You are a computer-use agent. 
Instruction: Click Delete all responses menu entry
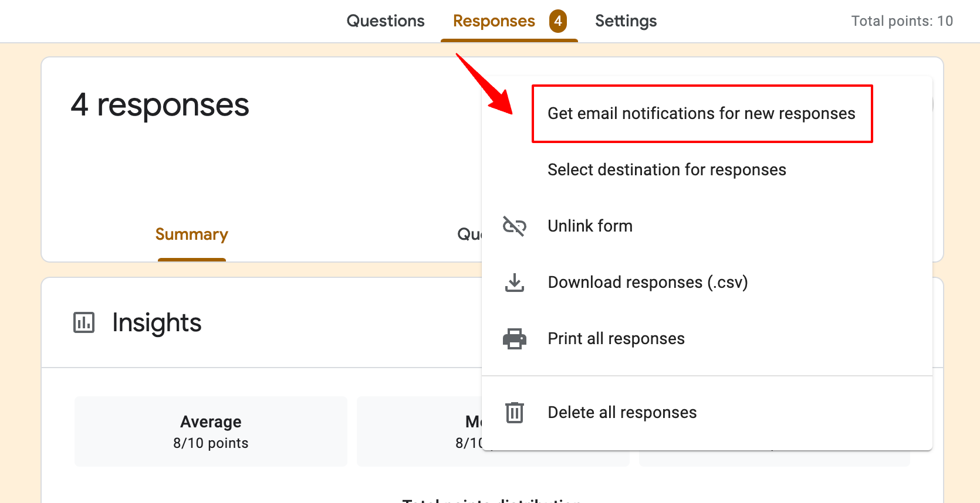(622, 412)
